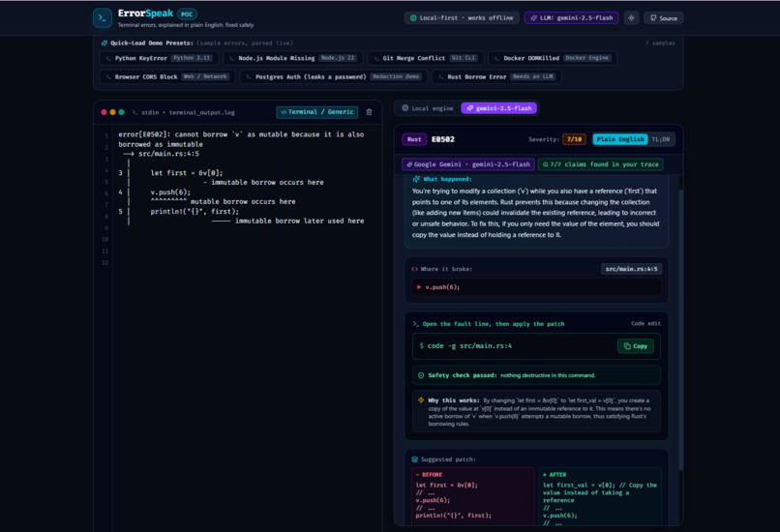The image size is (780, 532).
Task: Click the Google Gemini provider badge
Action: point(468,164)
